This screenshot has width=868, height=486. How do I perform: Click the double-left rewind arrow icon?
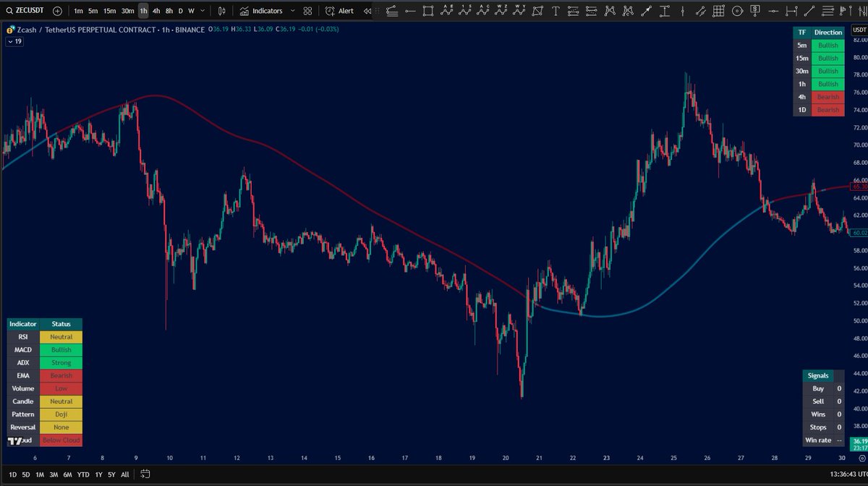click(367, 11)
